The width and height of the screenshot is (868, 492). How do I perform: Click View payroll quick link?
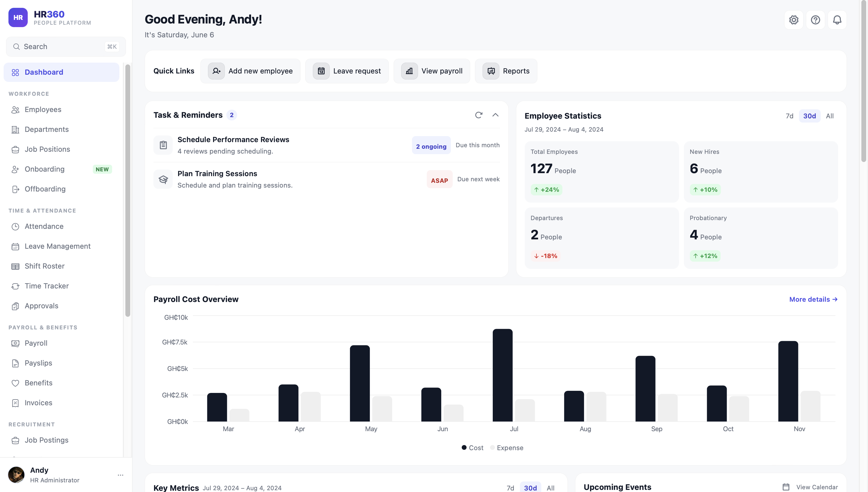[x=432, y=71]
